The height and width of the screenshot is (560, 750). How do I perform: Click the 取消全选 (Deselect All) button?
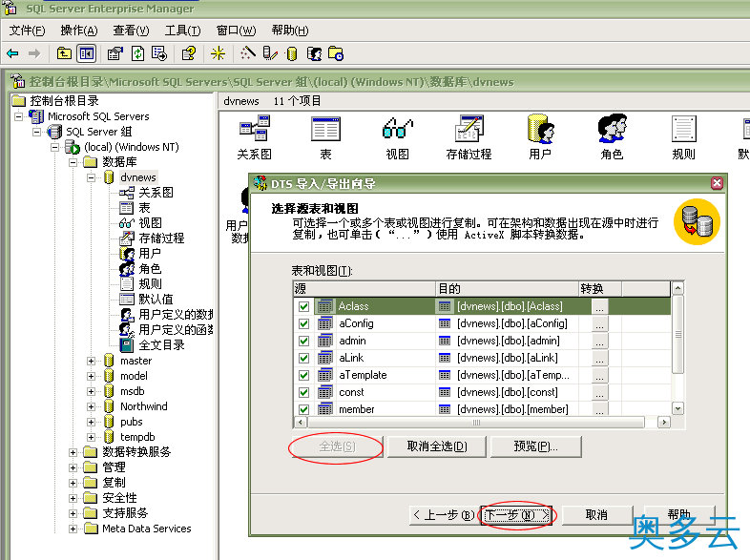click(x=437, y=446)
